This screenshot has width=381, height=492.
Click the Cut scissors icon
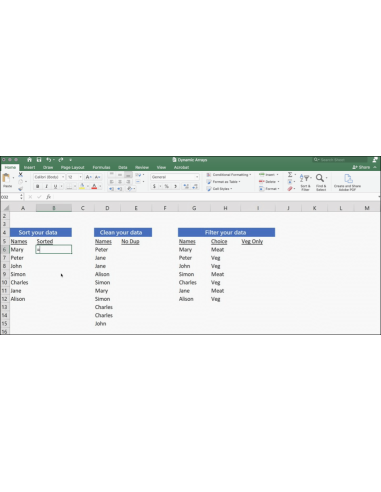20,174
